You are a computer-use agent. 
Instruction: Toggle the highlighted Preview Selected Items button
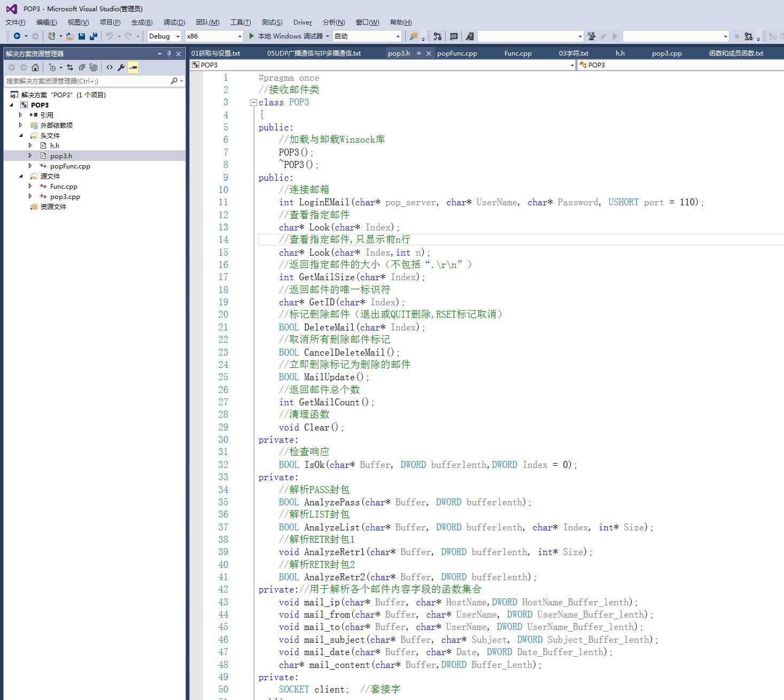click(133, 67)
